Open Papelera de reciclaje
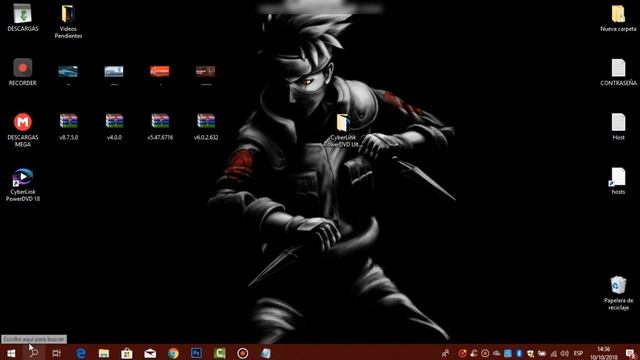Screen dimensions: 640x360 tap(618, 293)
